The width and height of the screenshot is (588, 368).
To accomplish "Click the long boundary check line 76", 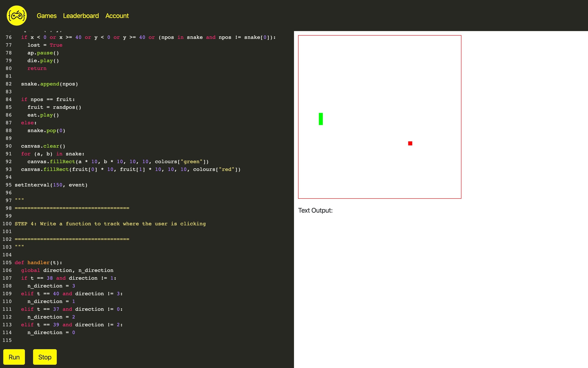I will pyautogui.click(x=148, y=37).
